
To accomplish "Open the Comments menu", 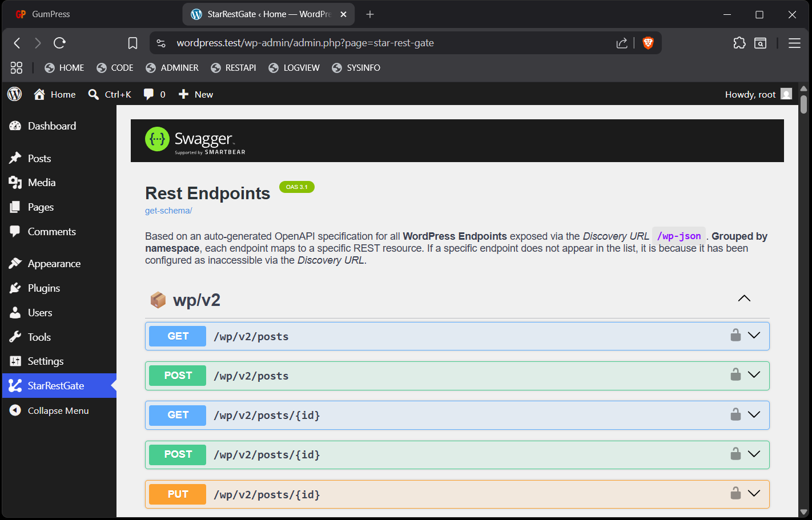I will [59, 232].
